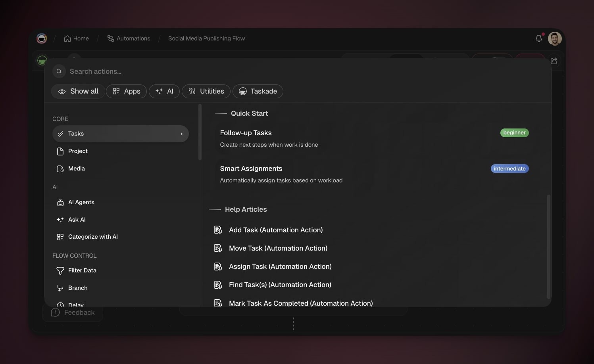
Task: Click the right panel vertical scrollbar
Action: (x=549, y=246)
